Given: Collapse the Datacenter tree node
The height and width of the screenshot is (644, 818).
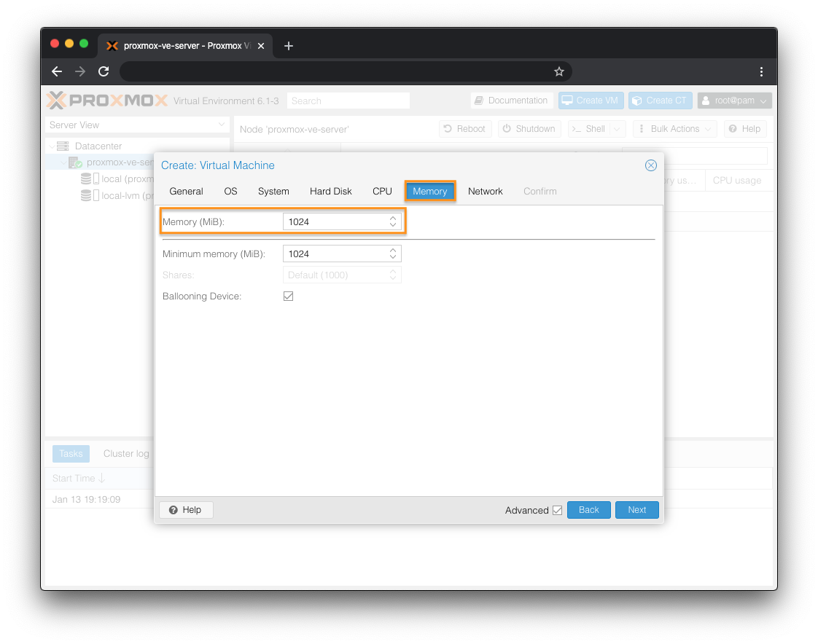Looking at the screenshot, I should coord(52,146).
